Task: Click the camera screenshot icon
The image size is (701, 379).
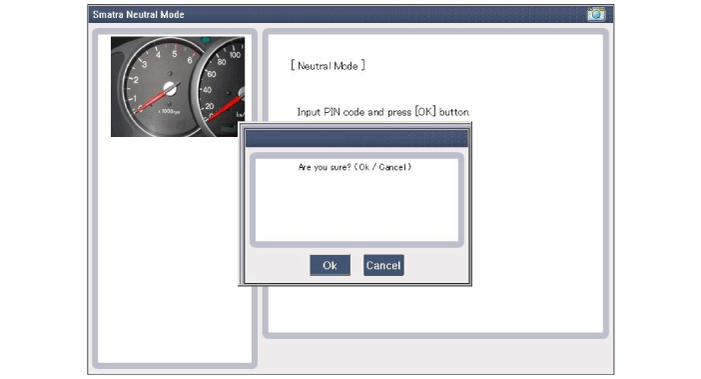Action: 596,14
